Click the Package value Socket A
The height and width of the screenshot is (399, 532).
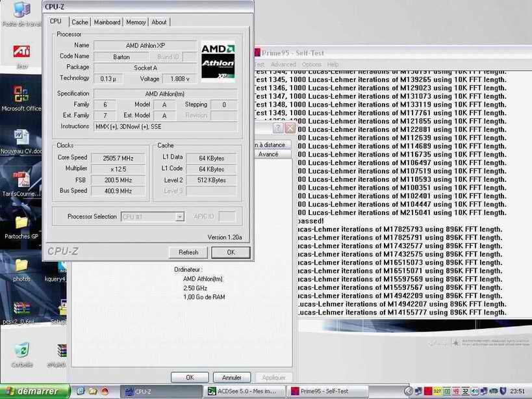click(x=146, y=68)
